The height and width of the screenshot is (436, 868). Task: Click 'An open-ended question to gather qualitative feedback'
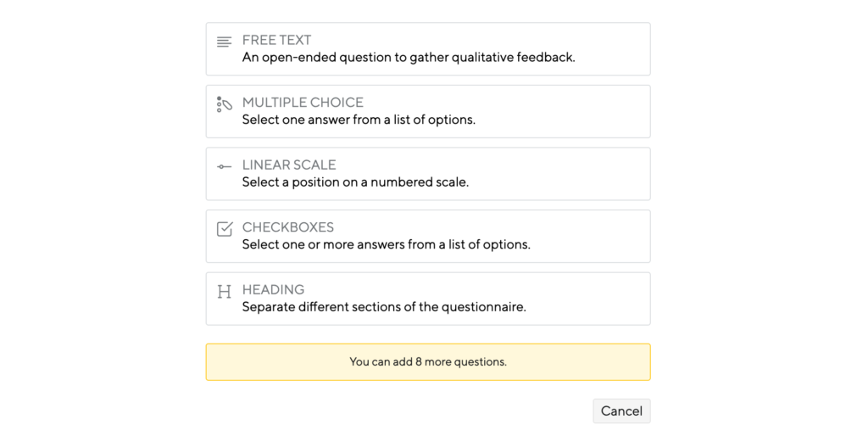tap(409, 57)
